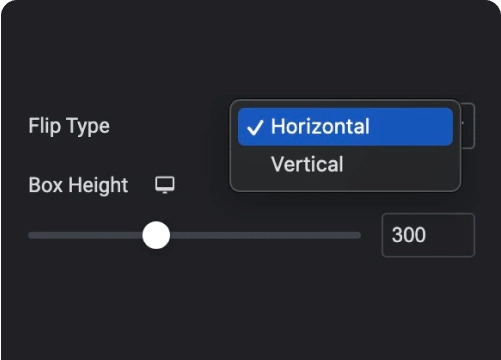Click the Box Height slider handle
501x360 pixels.
(156, 235)
